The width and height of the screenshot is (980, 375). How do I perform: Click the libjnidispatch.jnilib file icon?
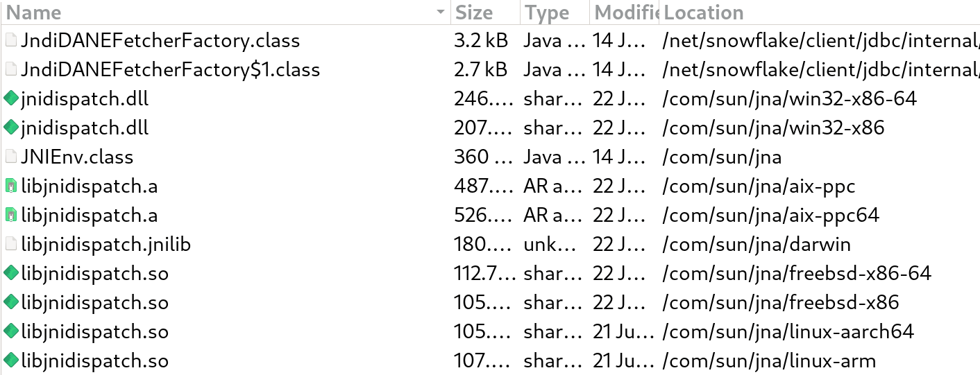pos(10,245)
